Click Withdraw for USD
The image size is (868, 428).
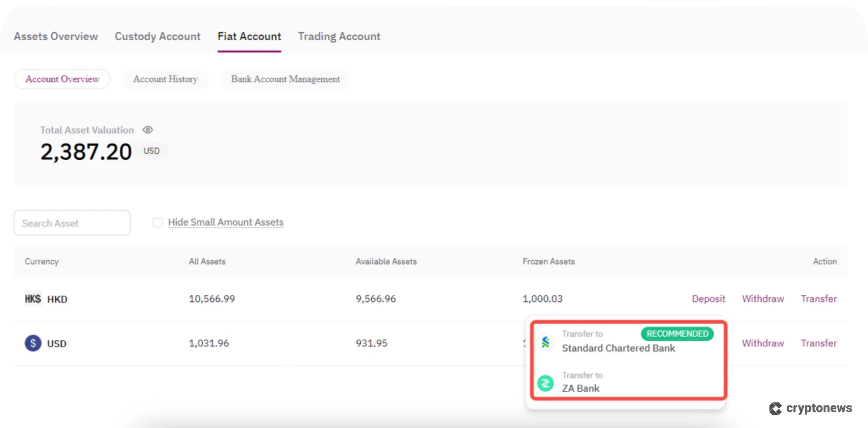[x=762, y=343]
